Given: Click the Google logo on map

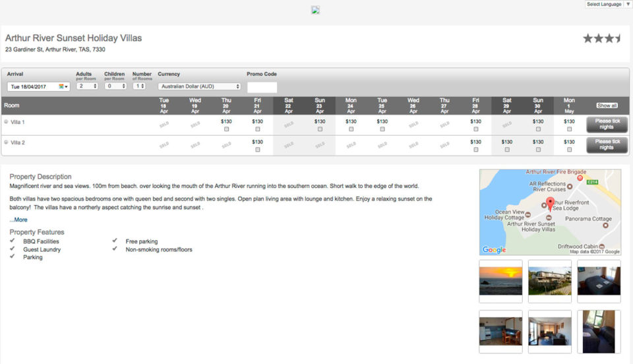Looking at the screenshot, I should (x=494, y=250).
